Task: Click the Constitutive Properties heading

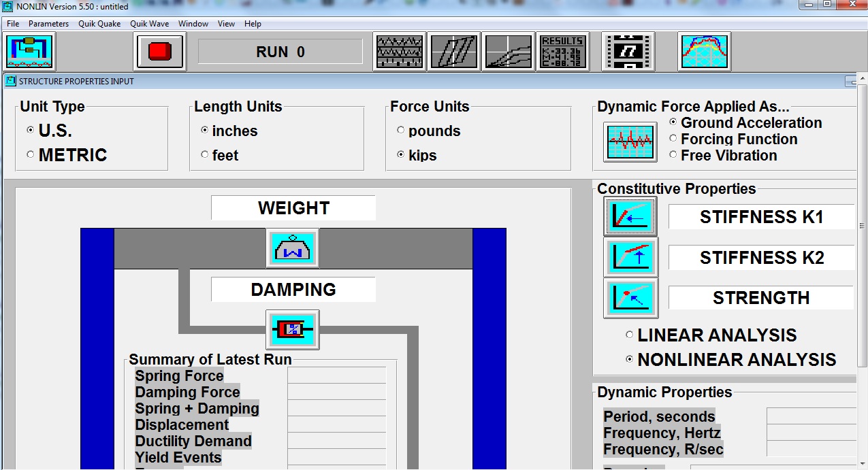Action: click(677, 189)
